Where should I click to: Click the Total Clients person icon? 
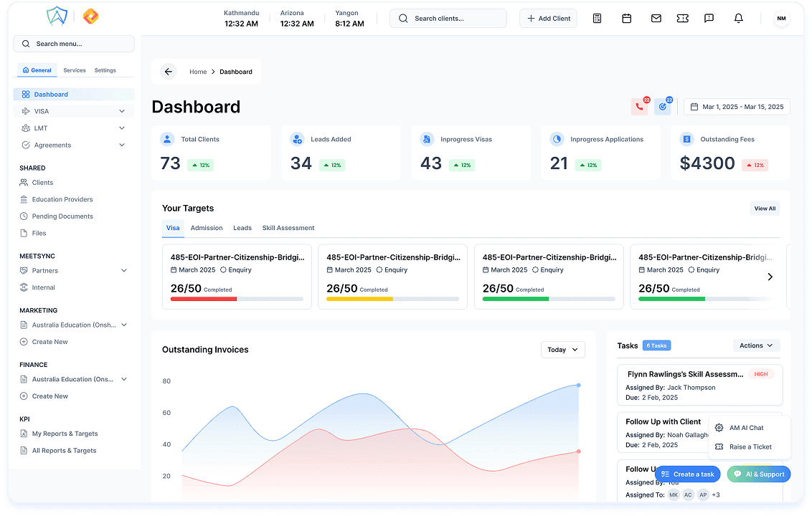(x=166, y=139)
